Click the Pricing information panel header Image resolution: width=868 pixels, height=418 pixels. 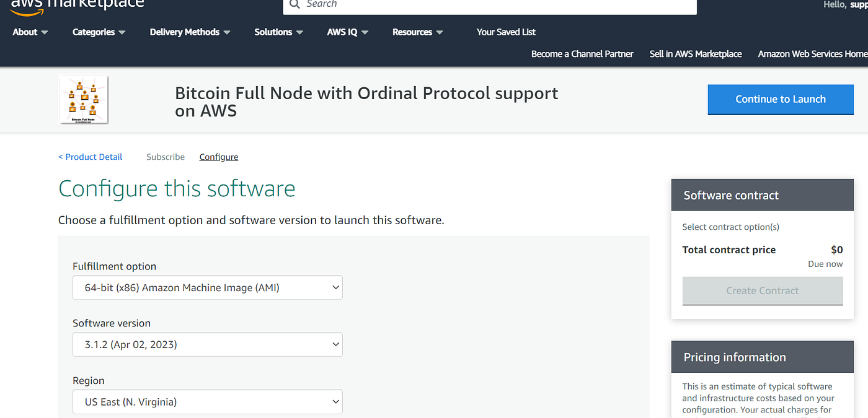763,357
